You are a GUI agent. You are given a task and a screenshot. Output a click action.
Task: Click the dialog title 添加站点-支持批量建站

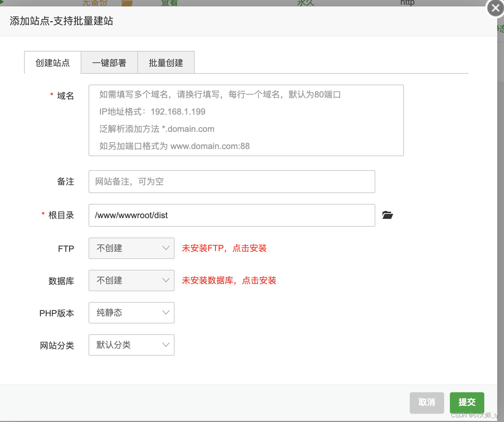(61, 21)
